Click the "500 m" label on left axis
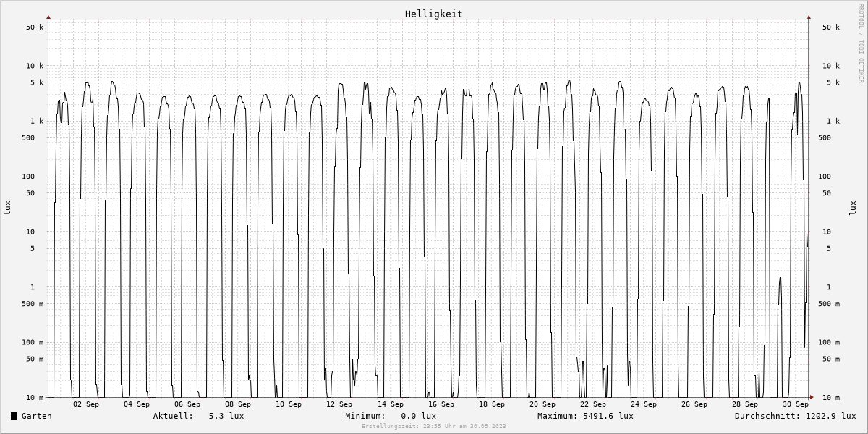 (33, 304)
